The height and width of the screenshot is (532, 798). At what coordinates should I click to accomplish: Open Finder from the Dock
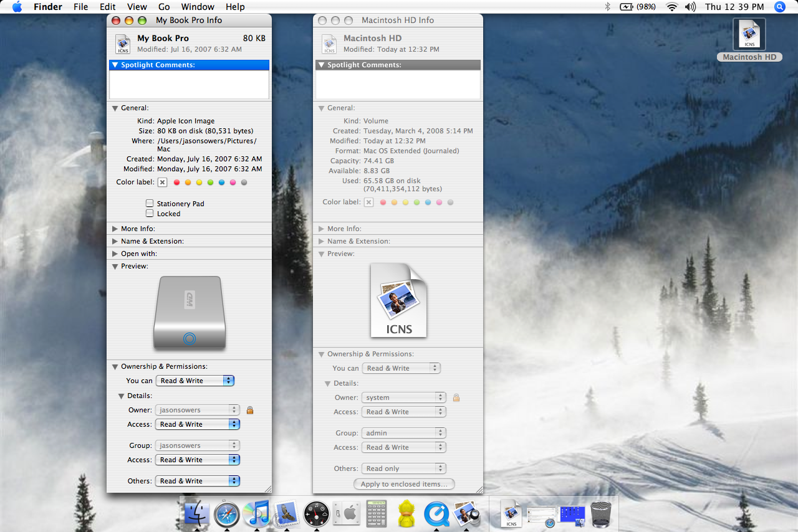coord(196,514)
